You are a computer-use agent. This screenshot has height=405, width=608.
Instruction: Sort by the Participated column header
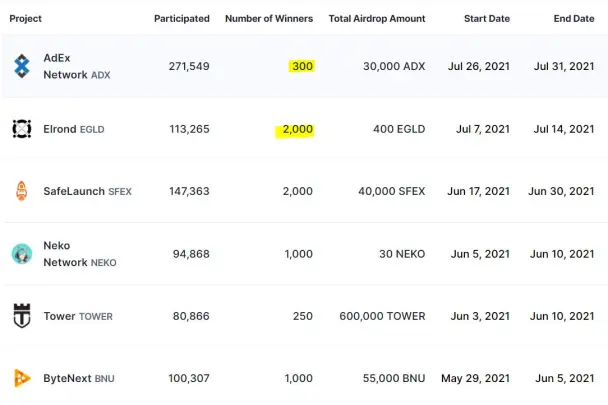[x=182, y=19]
